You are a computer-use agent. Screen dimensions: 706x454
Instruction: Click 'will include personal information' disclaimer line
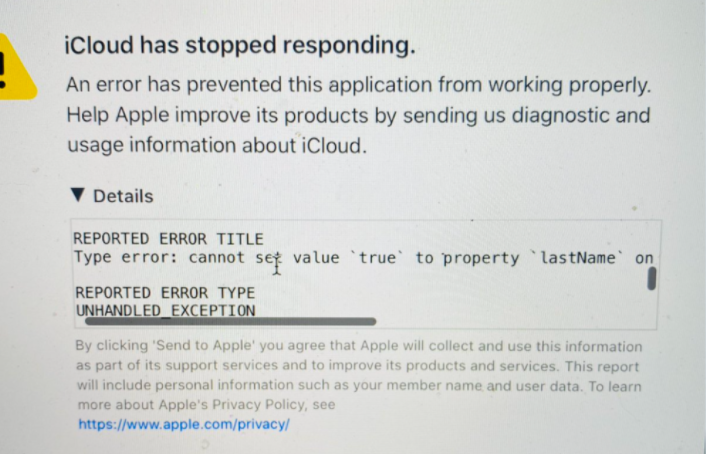pyautogui.click(x=359, y=386)
